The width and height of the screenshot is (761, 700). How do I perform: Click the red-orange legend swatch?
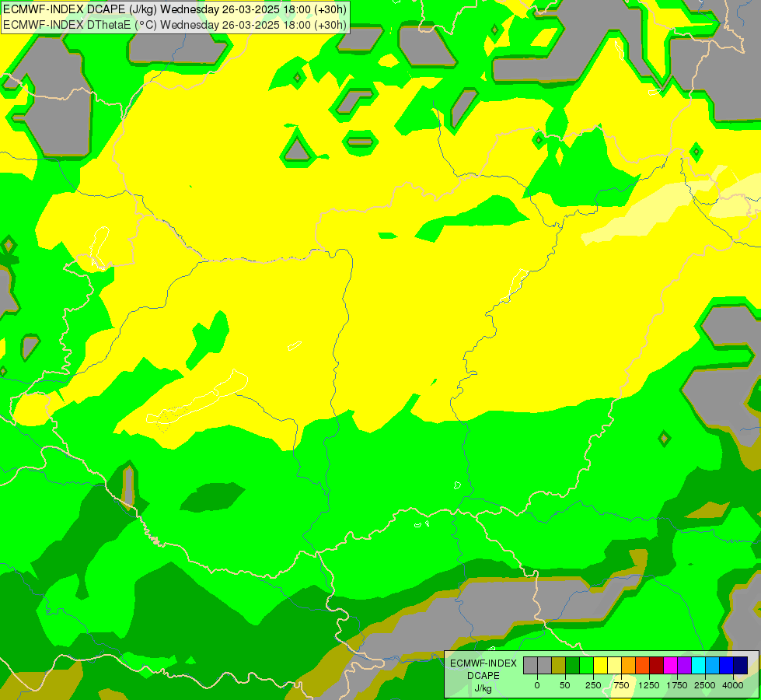pyautogui.click(x=643, y=665)
